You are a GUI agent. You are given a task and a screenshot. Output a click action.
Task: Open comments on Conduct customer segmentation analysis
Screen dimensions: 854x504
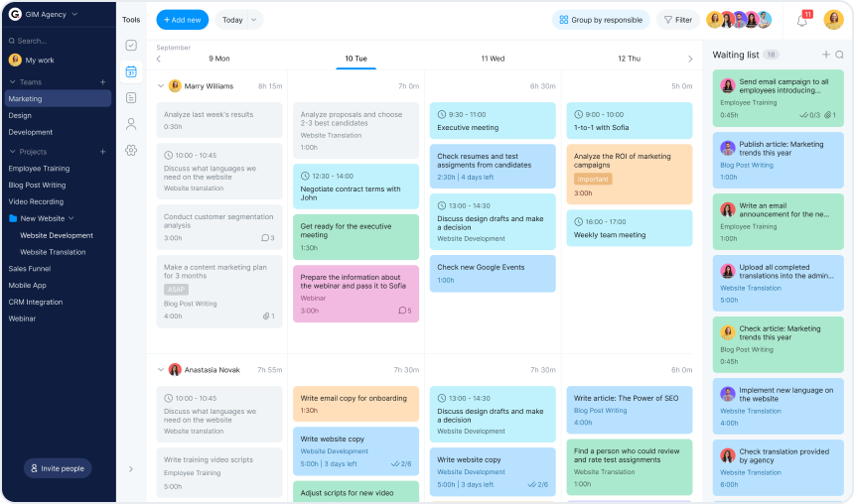click(267, 238)
